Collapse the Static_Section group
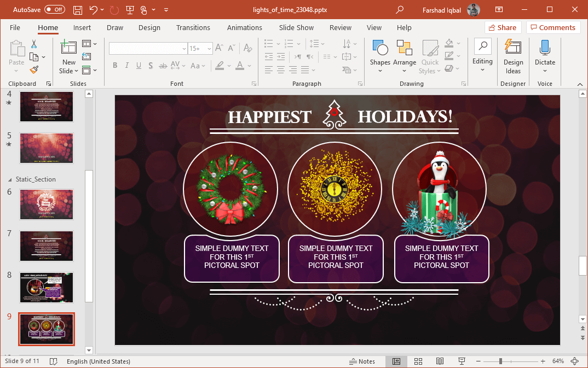This screenshot has width=588, height=368. [10, 179]
